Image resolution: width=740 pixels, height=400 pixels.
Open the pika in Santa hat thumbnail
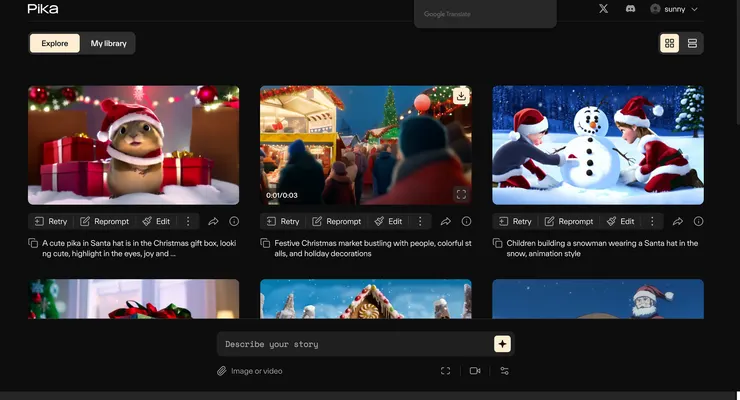[134, 145]
